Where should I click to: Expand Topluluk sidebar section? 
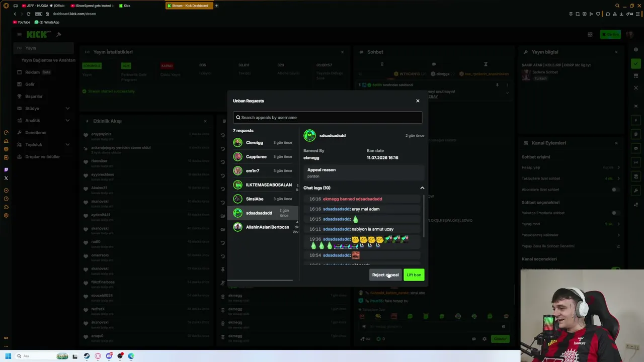point(67,145)
